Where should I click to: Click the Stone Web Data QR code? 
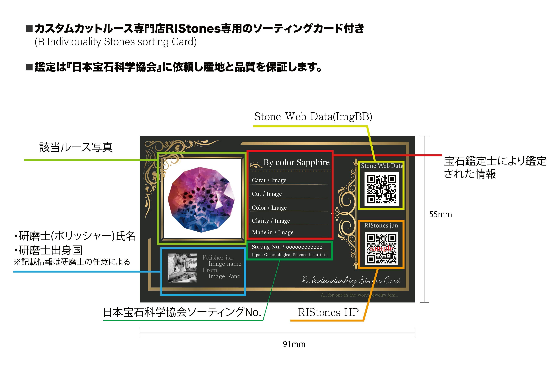pyautogui.click(x=381, y=189)
